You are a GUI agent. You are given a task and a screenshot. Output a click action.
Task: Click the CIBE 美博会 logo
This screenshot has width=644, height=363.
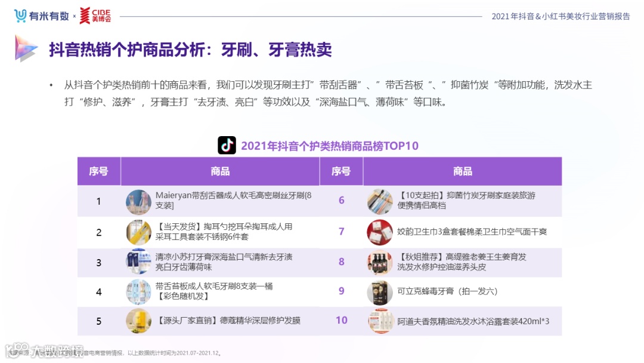tap(95, 16)
